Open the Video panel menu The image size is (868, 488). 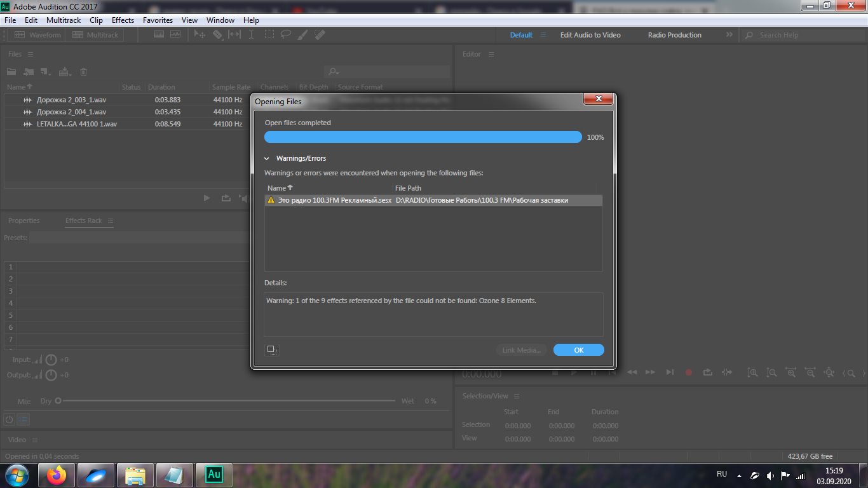[x=35, y=440]
